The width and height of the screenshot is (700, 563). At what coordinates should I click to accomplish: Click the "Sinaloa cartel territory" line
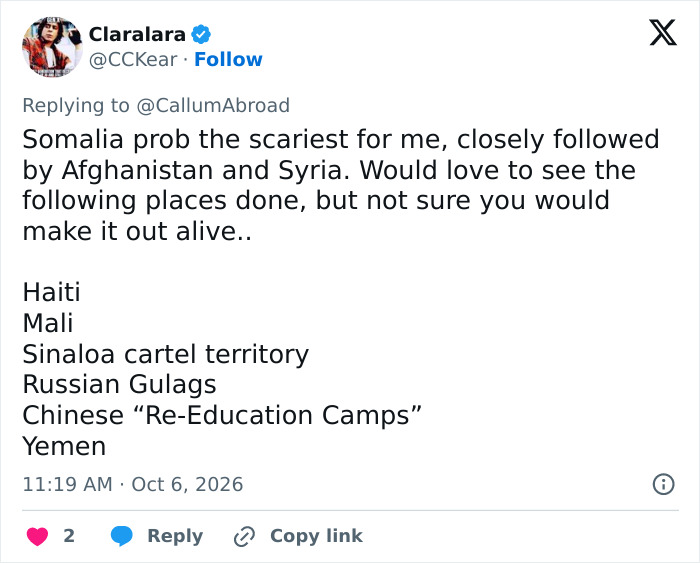[166, 354]
